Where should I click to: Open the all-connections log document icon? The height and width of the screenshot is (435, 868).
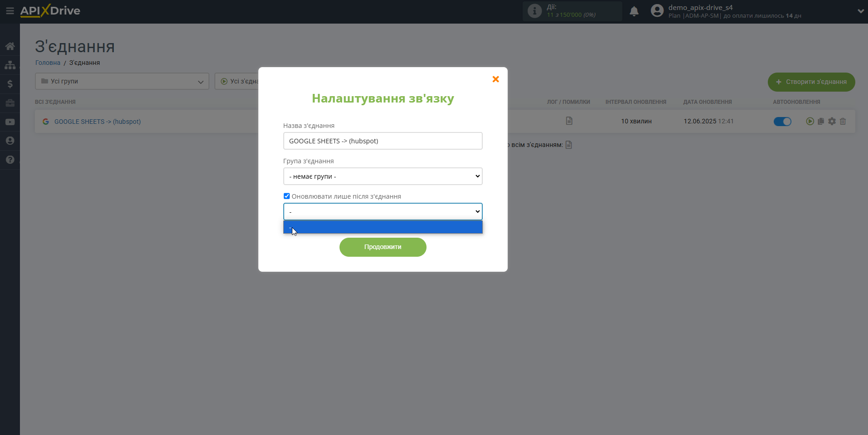(569, 145)
